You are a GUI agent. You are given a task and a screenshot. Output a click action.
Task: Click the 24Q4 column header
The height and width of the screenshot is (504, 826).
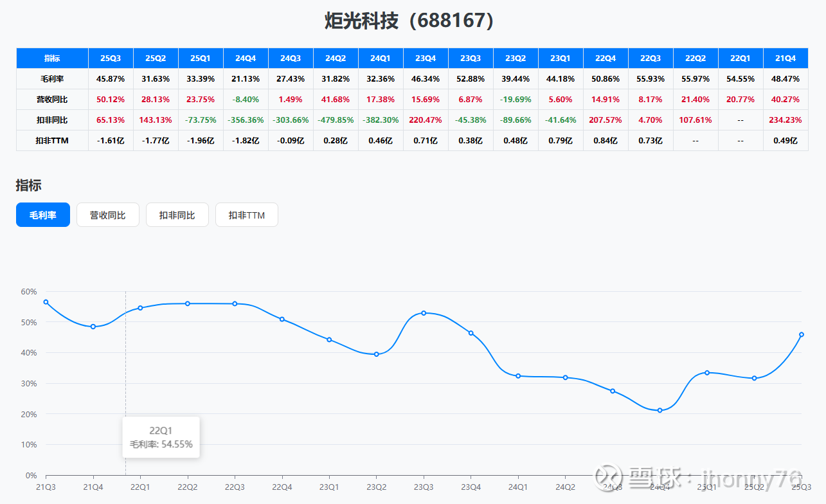tap(246, 59)
